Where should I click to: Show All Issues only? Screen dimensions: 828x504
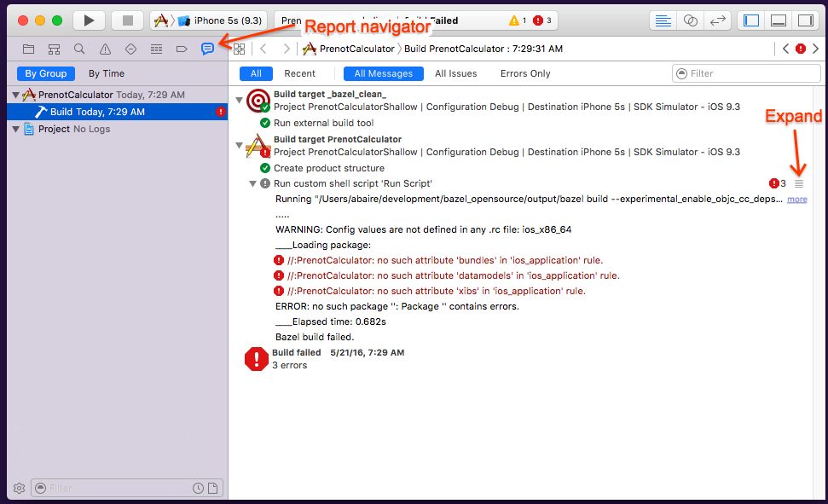point(455,73)
